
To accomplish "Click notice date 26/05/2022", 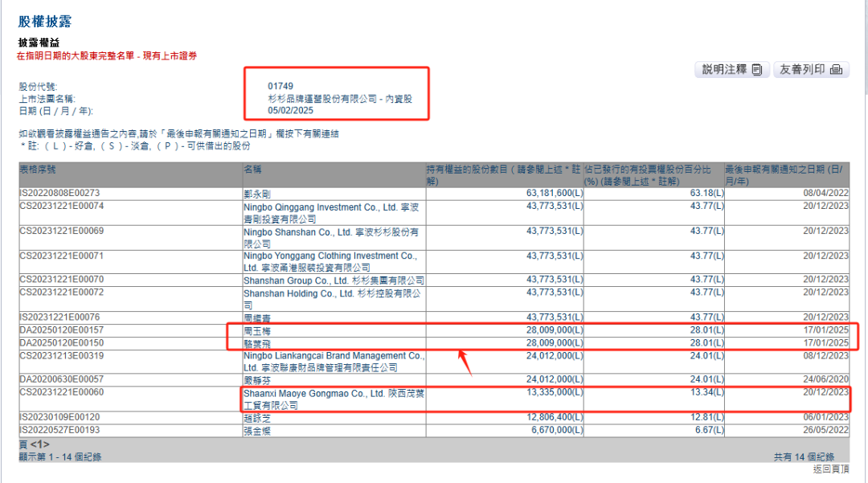I will (x=825, y=430).
